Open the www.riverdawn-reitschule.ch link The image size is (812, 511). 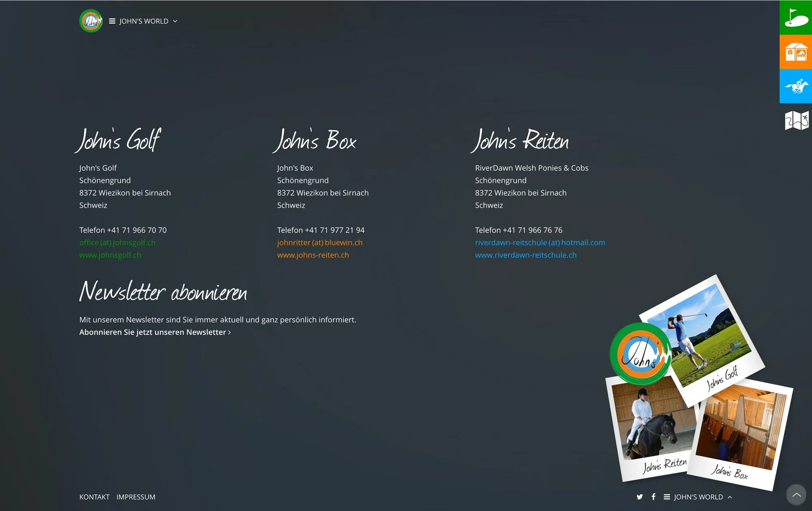526,255
